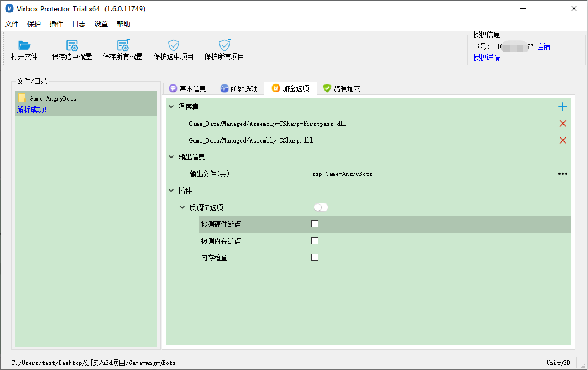Select the 加密选项 tab
Image resolution: width=588 pixels, height=370 pixels.
tap(290, 88)
